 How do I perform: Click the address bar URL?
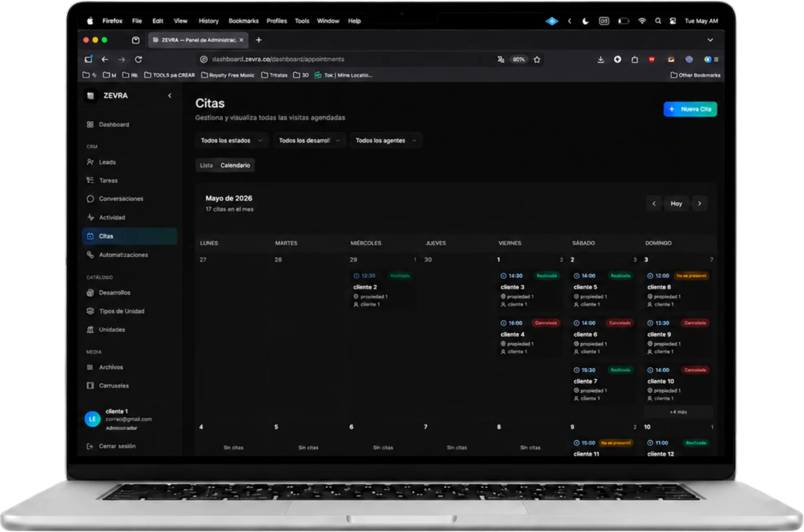coord(278,59)
